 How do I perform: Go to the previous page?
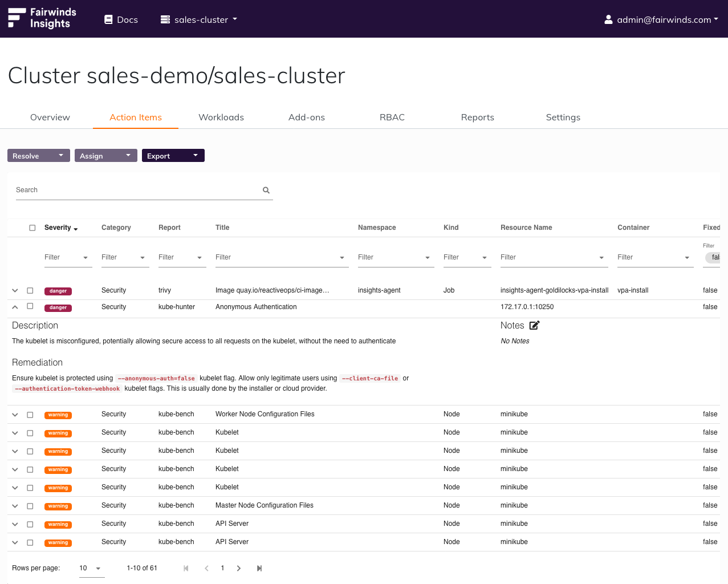[x=206, y=568]
